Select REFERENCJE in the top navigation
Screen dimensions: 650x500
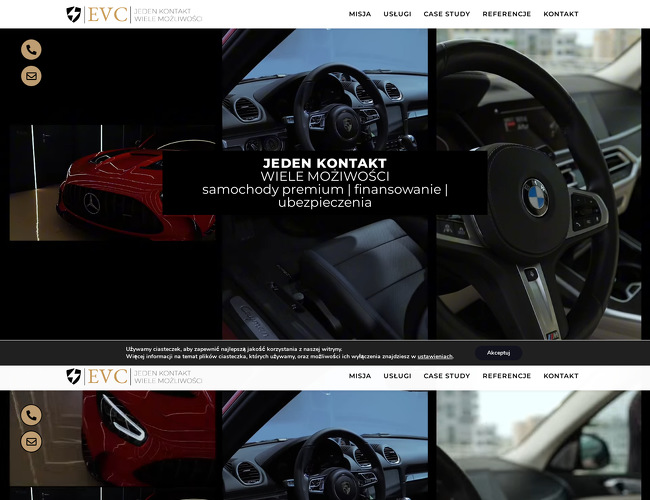pos(506,14)
